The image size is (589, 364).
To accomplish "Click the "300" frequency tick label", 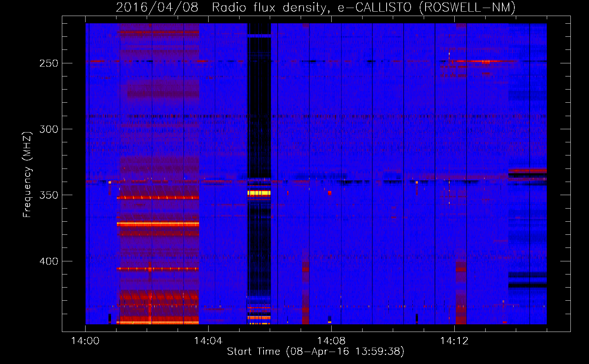I will (49, 129).
